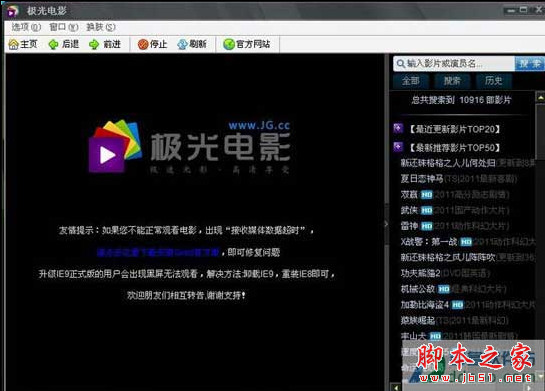Select movie 加勒比海盗4
This screenshot has height=391, width=545.
coord(425,305)
